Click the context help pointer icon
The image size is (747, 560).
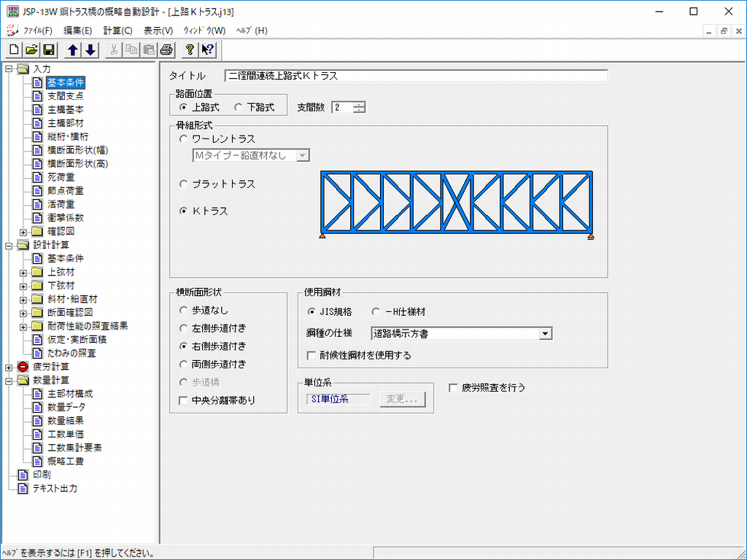(207, 50)
